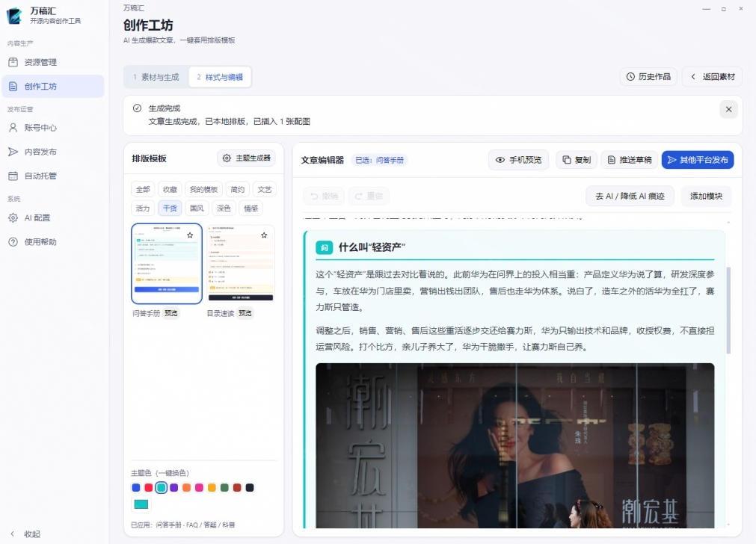The image size is (756, 544).
Task: Open 手机预览 phone preview
Action: 519,160
